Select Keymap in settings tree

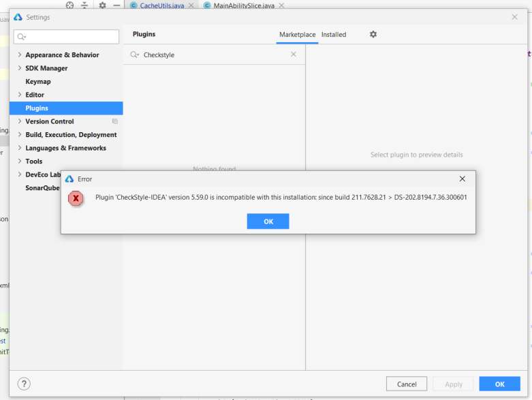pos(38,81)
